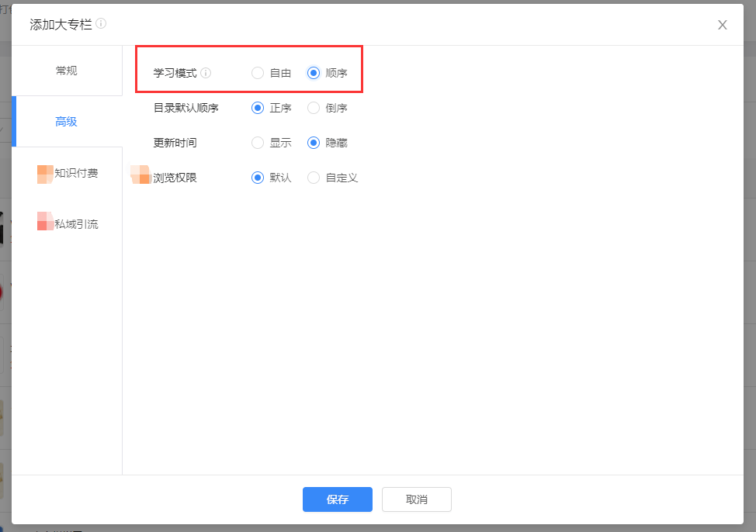Choose 顺序 for 学习模式
This screenshot has height=532, width=756.
coord(314,74)
